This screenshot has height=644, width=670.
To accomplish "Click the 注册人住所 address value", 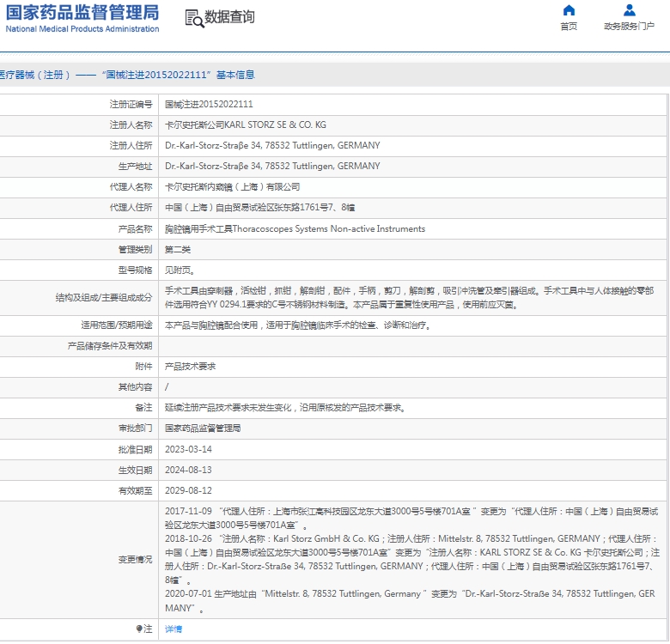I will coord(272,146).
